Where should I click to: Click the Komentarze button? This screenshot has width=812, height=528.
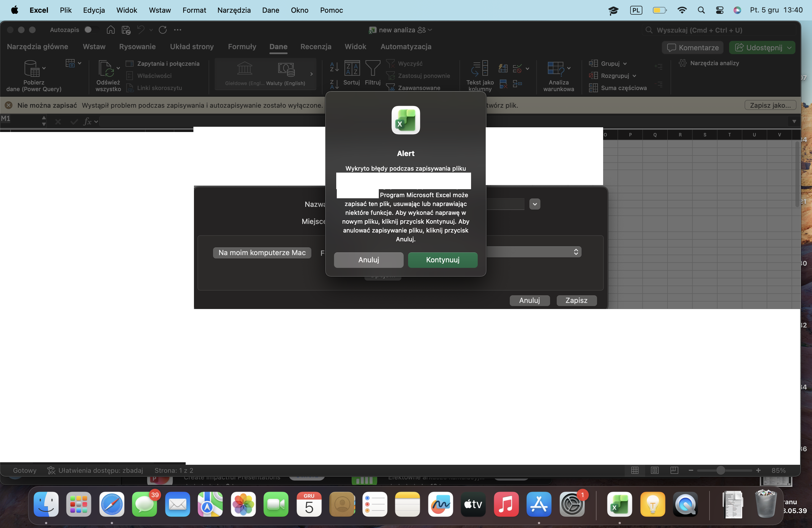pos(692,48)
